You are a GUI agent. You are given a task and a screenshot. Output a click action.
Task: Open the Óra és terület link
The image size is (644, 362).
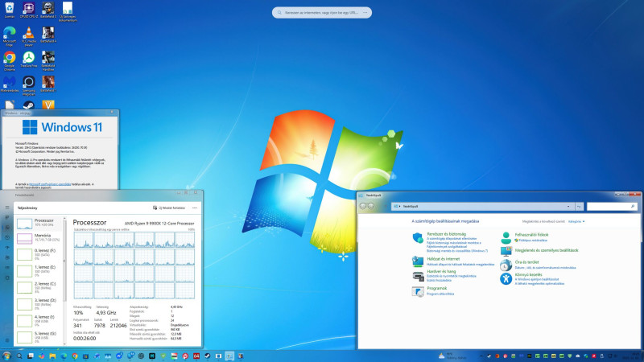(526, 262)
